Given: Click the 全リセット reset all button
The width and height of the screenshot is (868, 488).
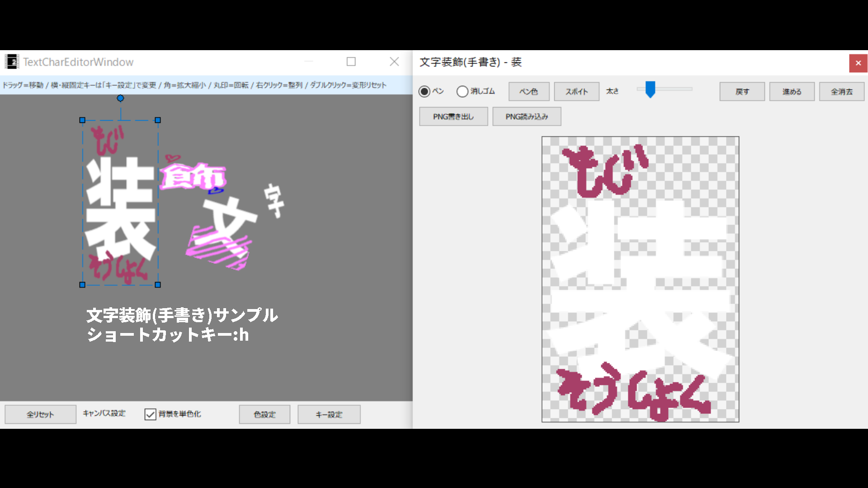Looking at the screenshot, I should 40,414.
